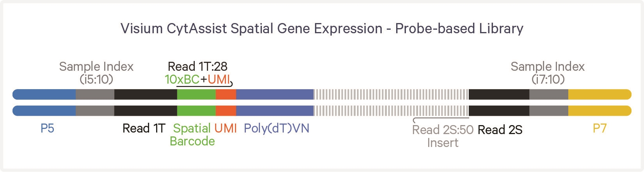
Task: Select the Read 2S:50 Insert label
Action: pyautogui.click(x=443, y=136)
